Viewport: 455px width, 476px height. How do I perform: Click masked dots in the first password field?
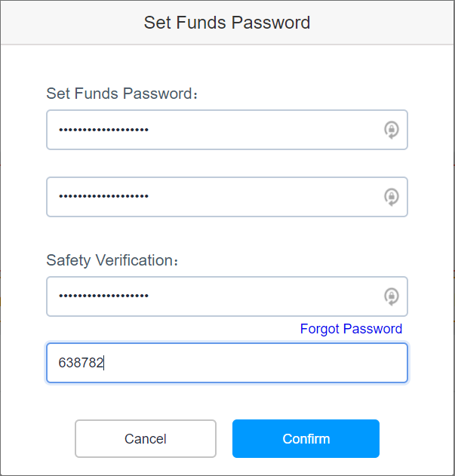103,130
